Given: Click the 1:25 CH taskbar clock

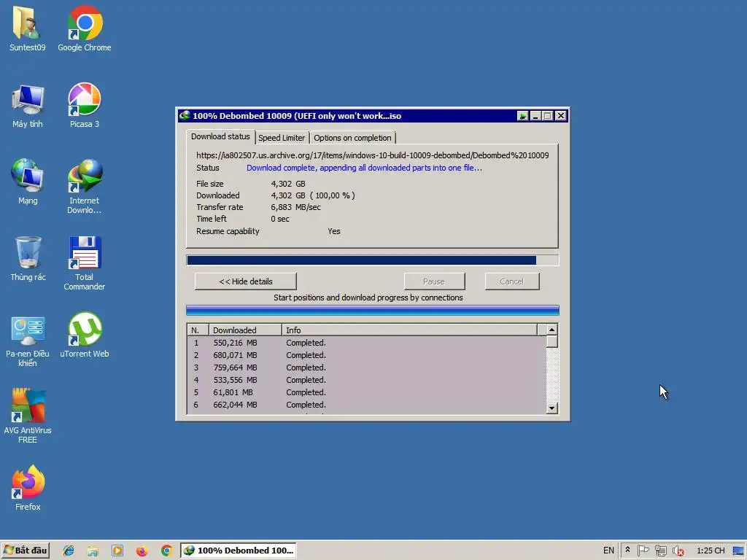Looking at the screenshot, I should pyautogui.click(x=711, y=551).
